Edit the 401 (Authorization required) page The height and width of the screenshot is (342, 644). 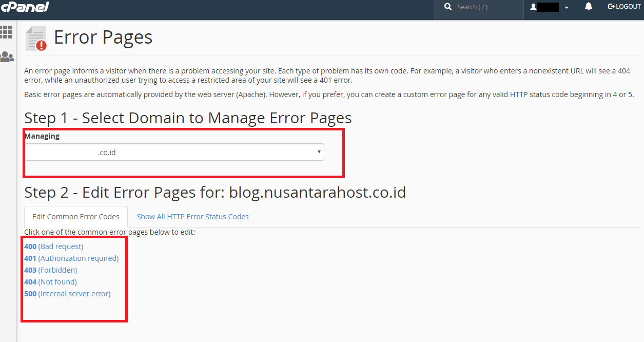pos(71,258)
